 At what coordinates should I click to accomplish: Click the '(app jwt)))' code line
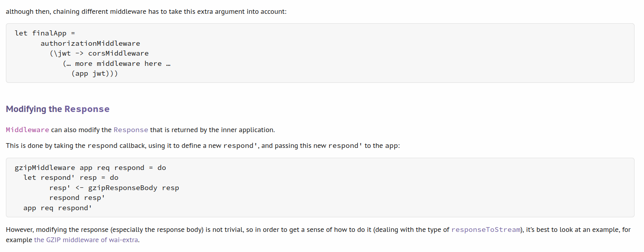click(95, 73)
